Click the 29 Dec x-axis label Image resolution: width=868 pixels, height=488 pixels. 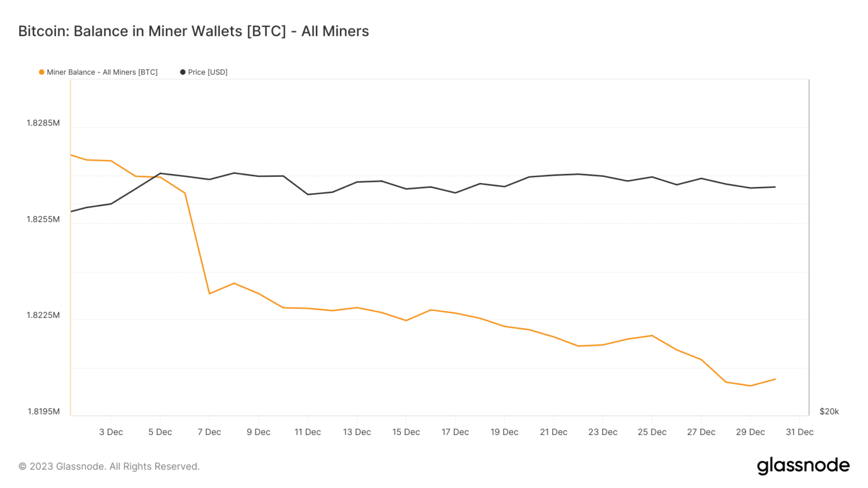(x=750, y=432)
